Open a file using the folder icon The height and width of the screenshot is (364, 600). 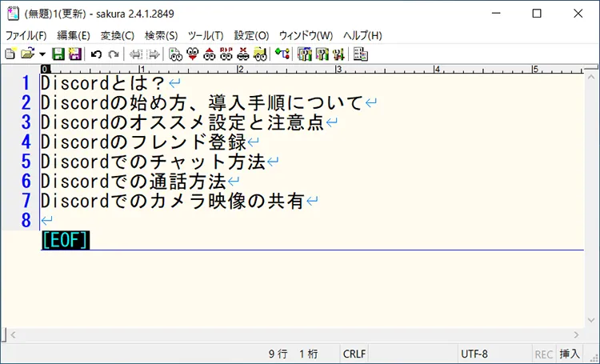(27, 54)
